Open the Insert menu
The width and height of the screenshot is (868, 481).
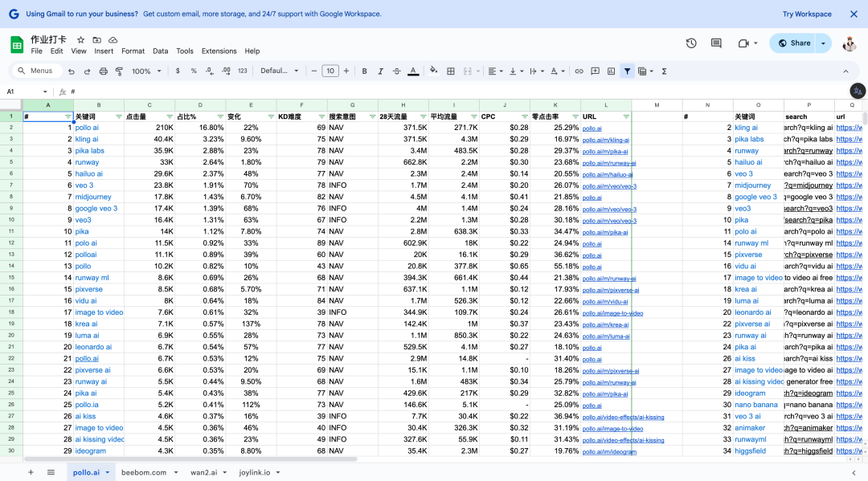click(104, 51)
